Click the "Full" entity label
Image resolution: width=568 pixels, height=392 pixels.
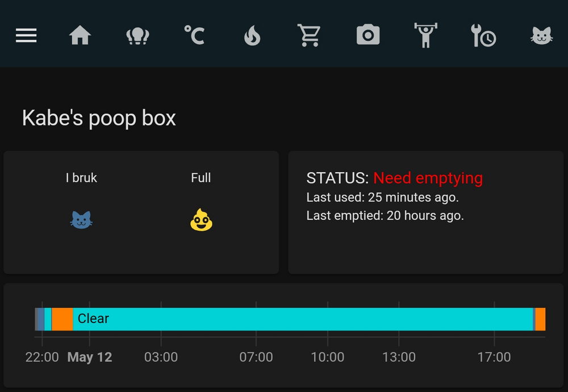(x=201, y=178)
